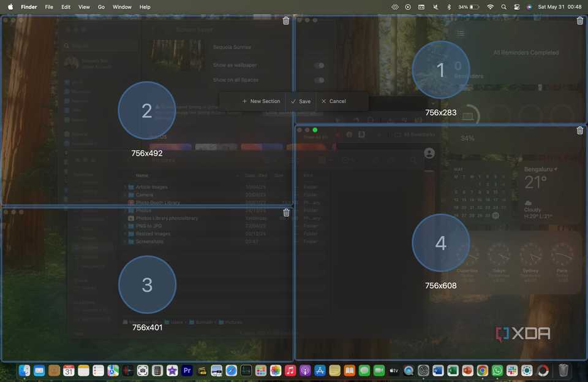This screenshot has height=382, width=588.
Task: Open the Go menu in the menu bar
Action: click(101, 7)
